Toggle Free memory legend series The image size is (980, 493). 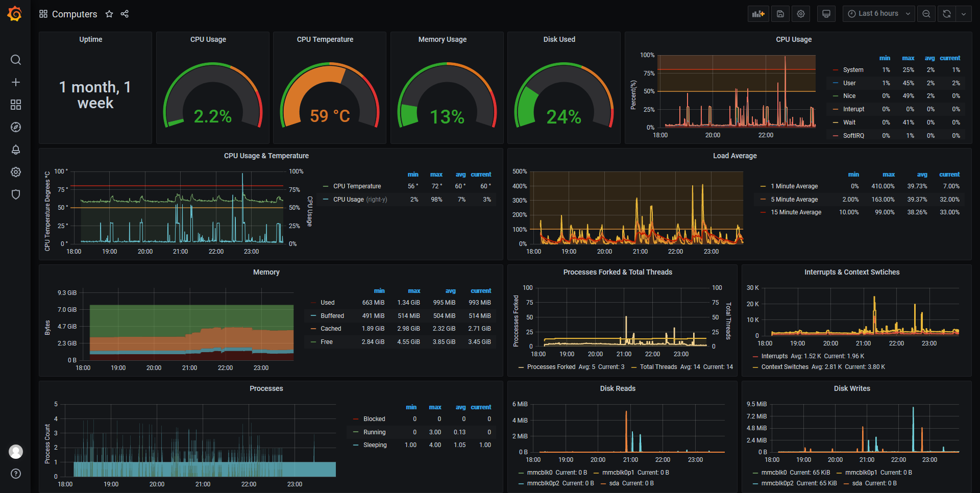(x=327, y=342)
